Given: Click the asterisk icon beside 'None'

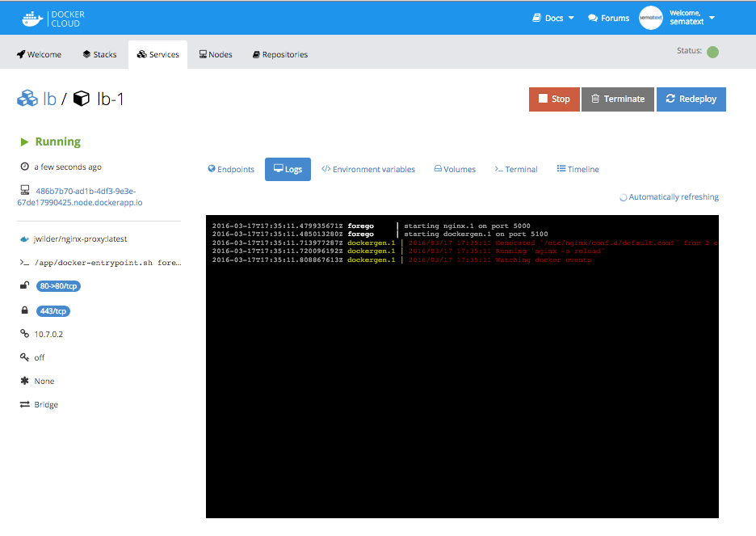Looking at the screenshot, I should click(x=24, y=381).
